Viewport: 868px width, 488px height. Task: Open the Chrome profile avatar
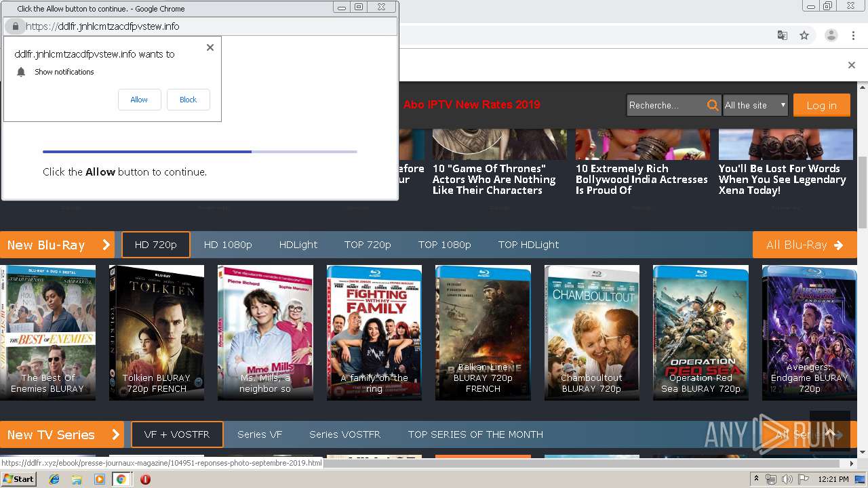click(831, 35)
